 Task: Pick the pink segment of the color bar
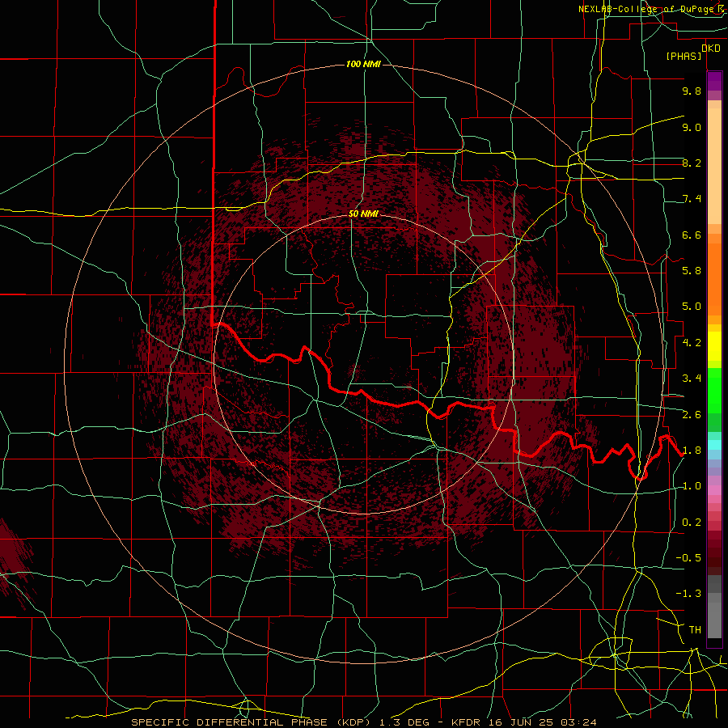pyautogui.click(x=714, y=490)
